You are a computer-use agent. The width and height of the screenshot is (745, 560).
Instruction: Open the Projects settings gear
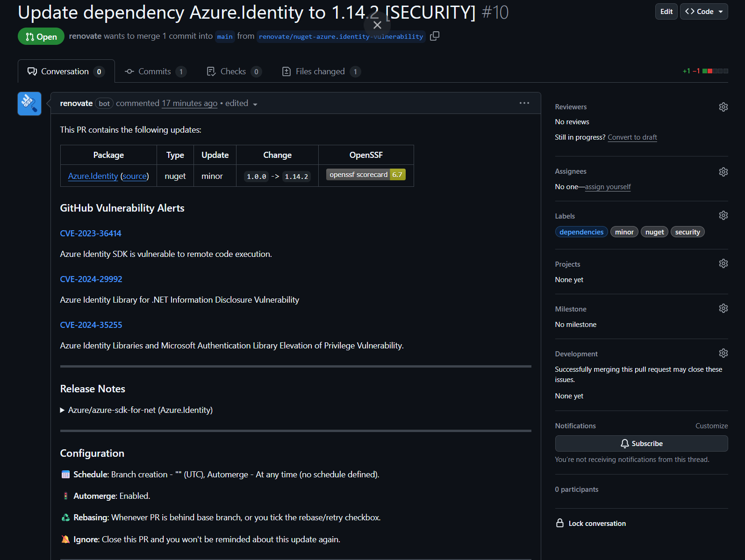(x=723, y=263)
